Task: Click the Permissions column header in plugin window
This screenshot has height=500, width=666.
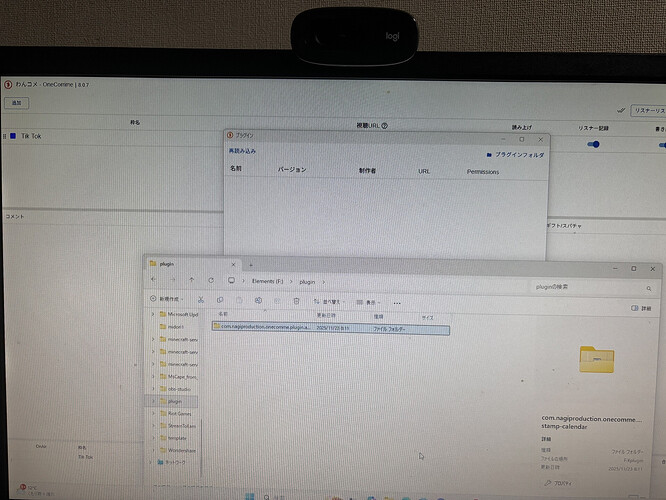Action: (483, 172)
